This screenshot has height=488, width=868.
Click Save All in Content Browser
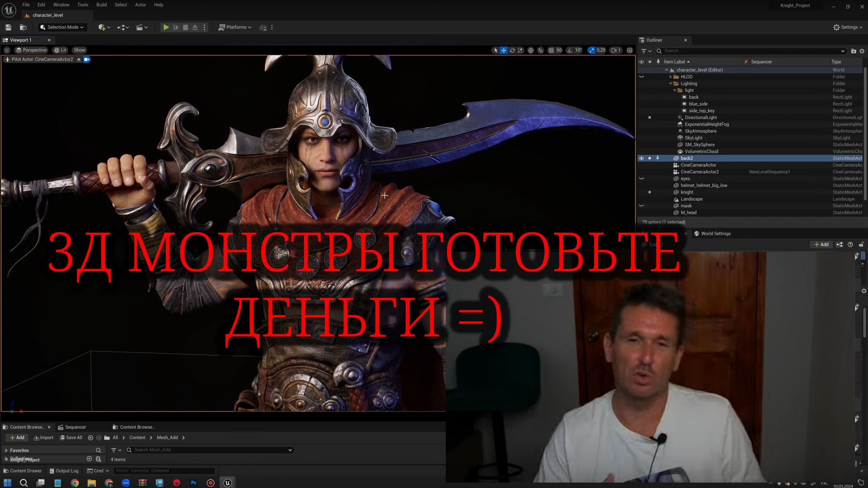tap(71, 438)
